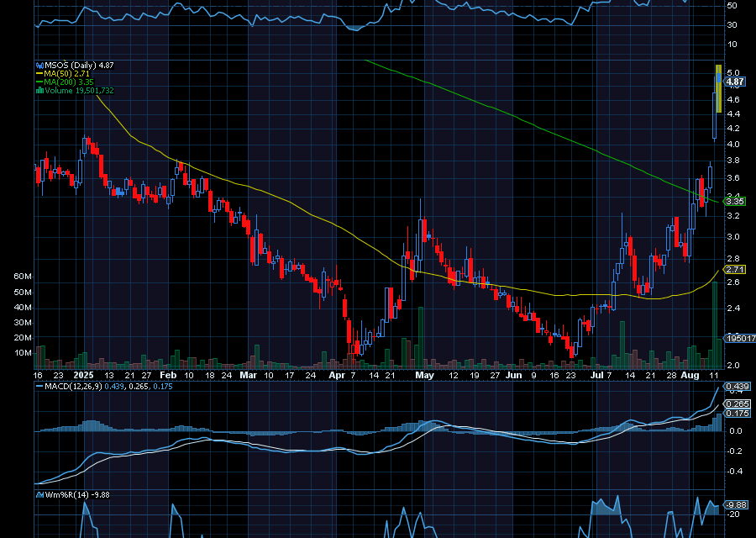Click the 0.175 MACD histogram value tag
This screenshot has height=538, width=756.
738,413
